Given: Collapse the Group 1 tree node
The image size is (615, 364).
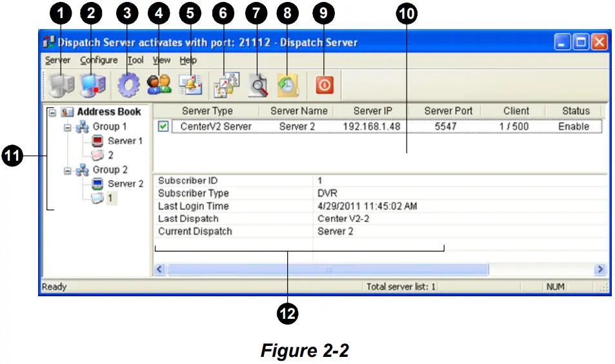Looking at the screenshot, I should [68, 128].
